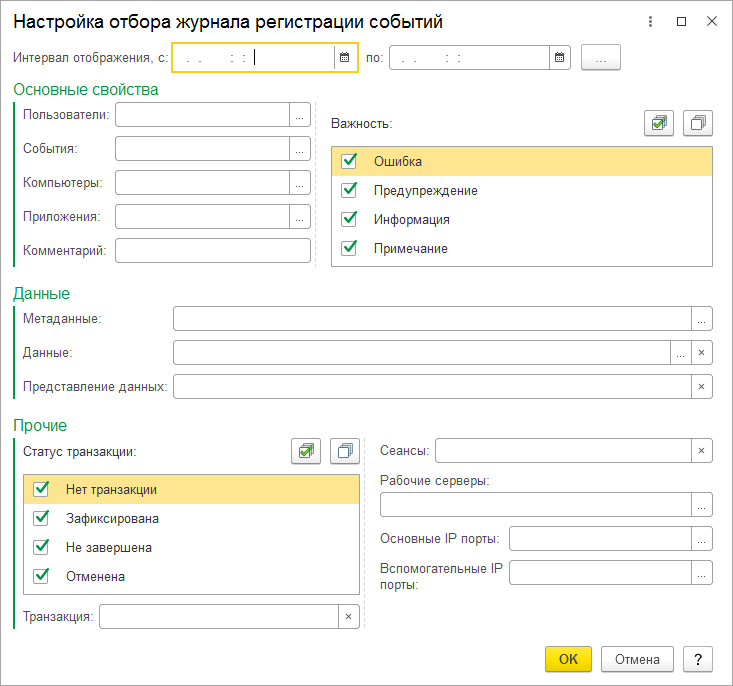Select the Примечание row text
733x686 pixels.
pos(410,249)
